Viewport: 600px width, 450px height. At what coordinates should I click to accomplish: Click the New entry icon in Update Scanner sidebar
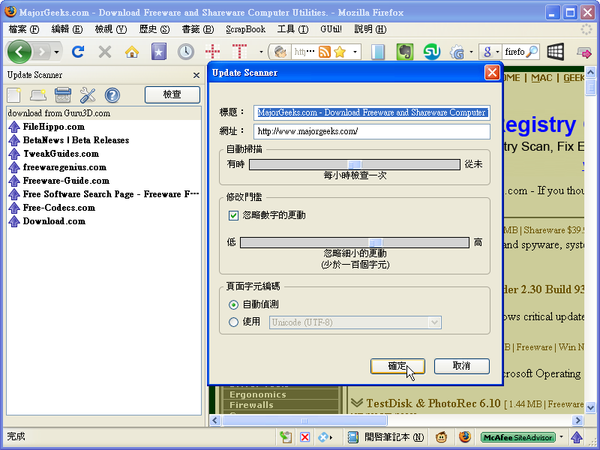click(14, 95)
